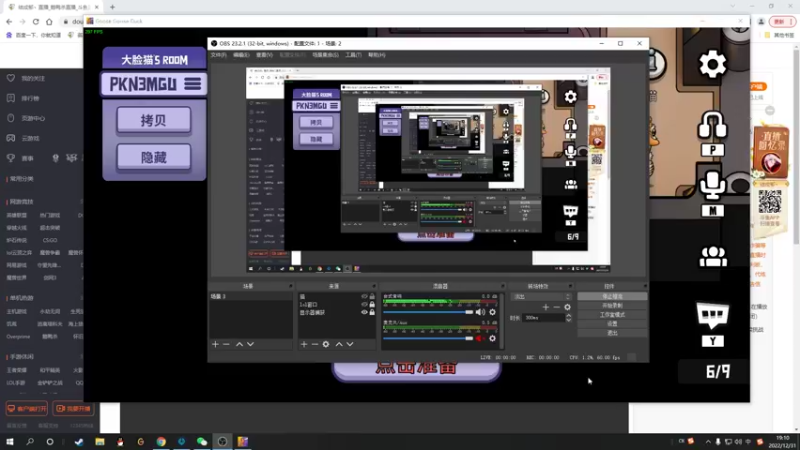Mute the desktop audio speaker icon
This screenshot has height=450, width=800.
480,312
